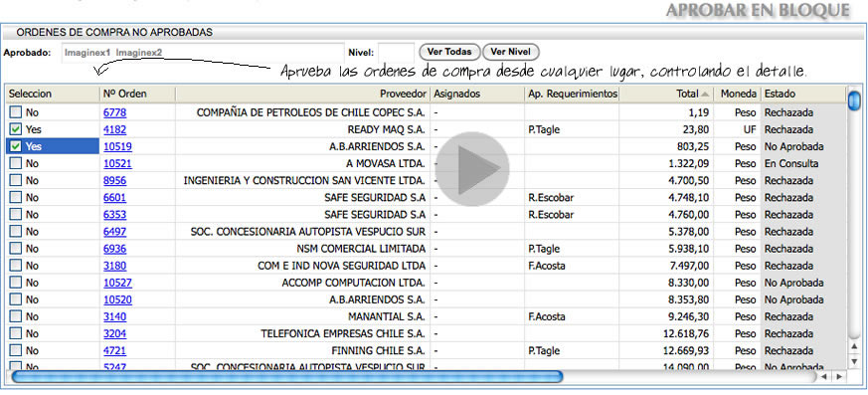Select the NSM COMERCIAL LIMITADA cell

tap(302, 249)
